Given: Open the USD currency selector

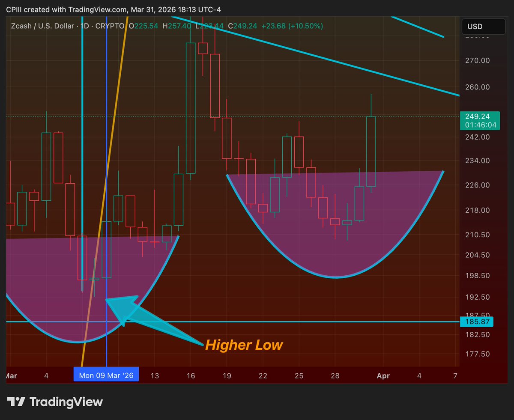Looking at the screenshot, I should pyautogui.click(x=483, y=27).
